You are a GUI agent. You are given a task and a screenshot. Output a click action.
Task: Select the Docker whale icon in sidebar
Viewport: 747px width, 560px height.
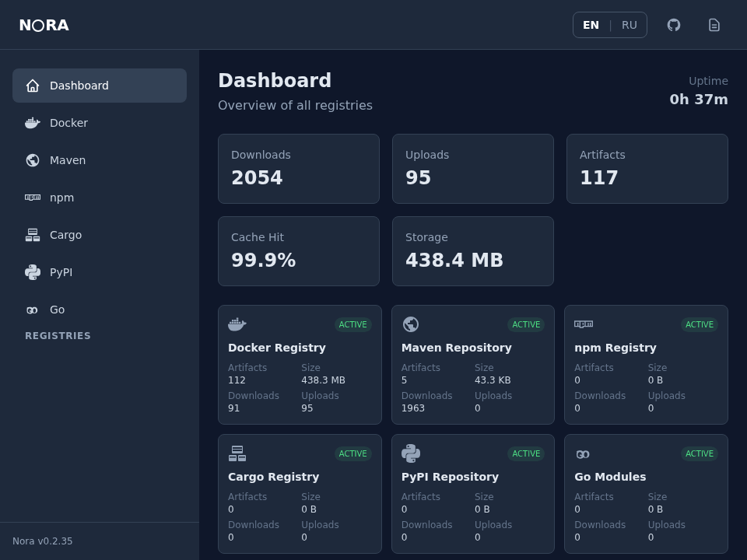(33, 123)
